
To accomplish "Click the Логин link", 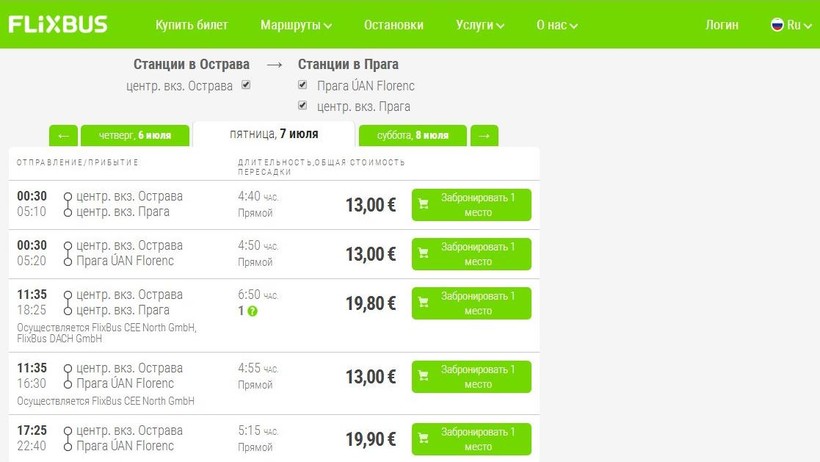I will coord(722,25).
